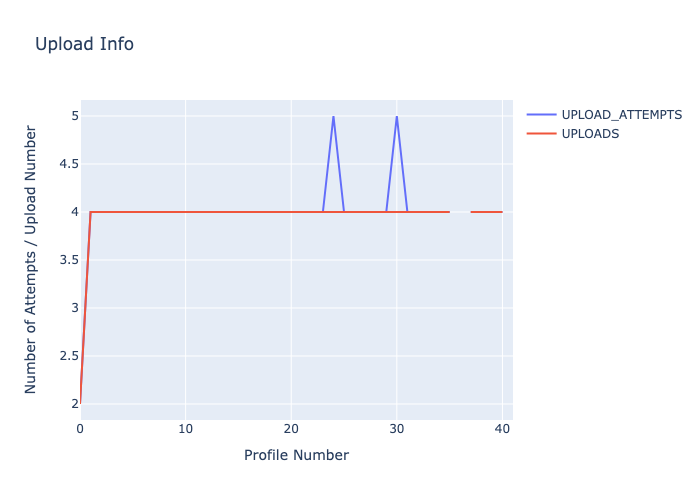Viewport: 700px width, 500px height.
Task: Click y-axis tick label 4.5
Action: point(64,164)
